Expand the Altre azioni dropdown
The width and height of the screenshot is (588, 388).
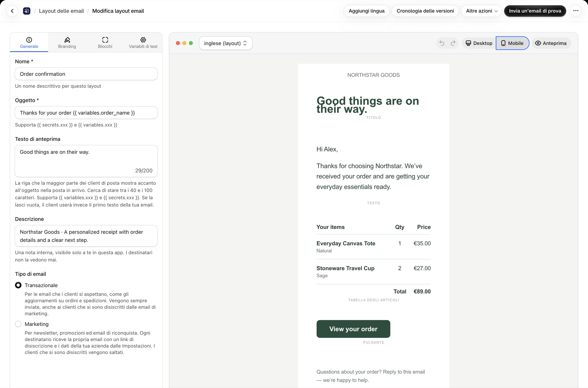(481, 11)
